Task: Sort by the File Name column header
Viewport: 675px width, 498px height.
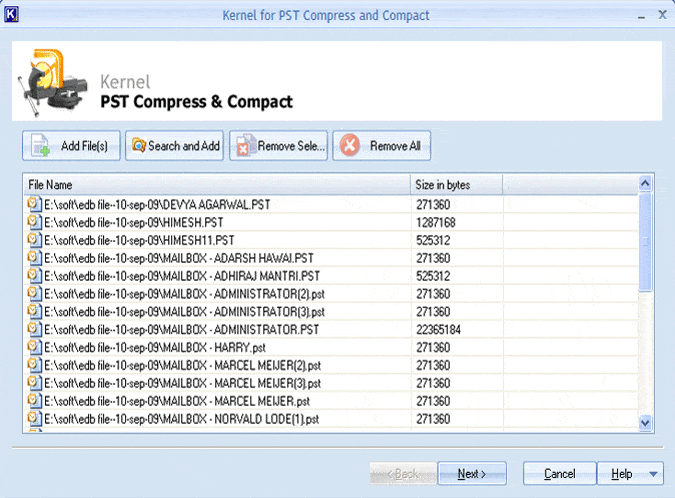Action: coord(217,185)
